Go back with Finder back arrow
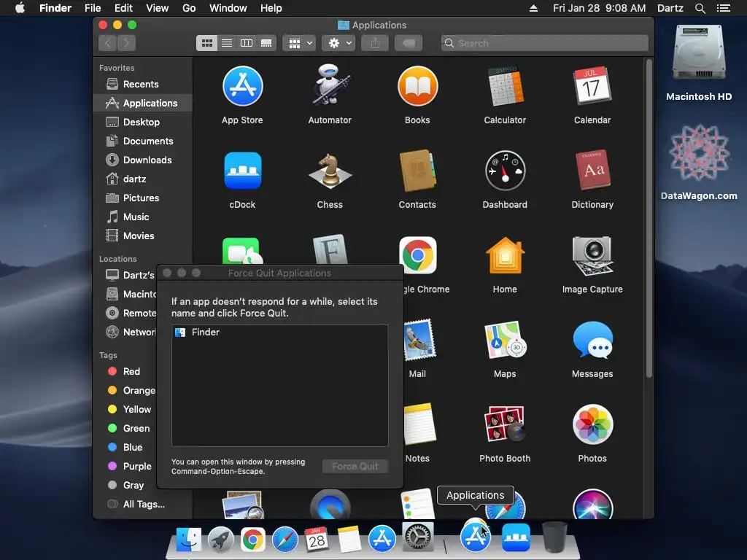The width and height of the screenshot is (747, 560). (x=108, y=43)
